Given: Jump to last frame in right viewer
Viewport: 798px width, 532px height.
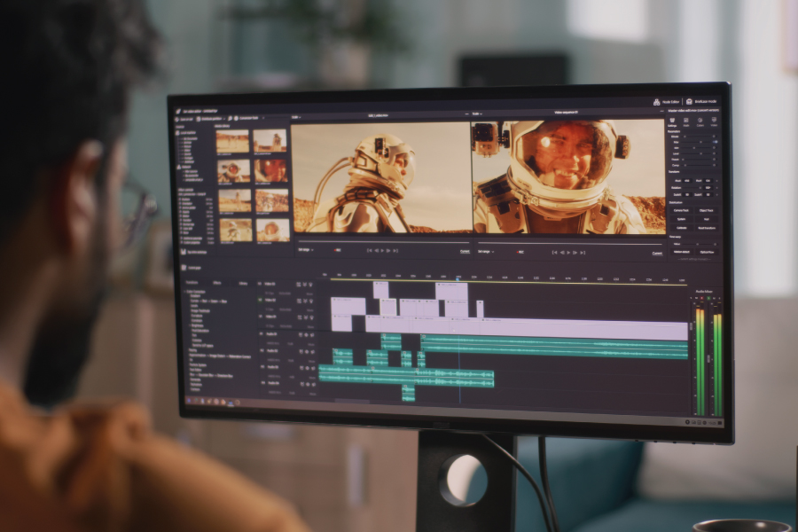Looking at the screenshot, I should (x=583, y=253).
